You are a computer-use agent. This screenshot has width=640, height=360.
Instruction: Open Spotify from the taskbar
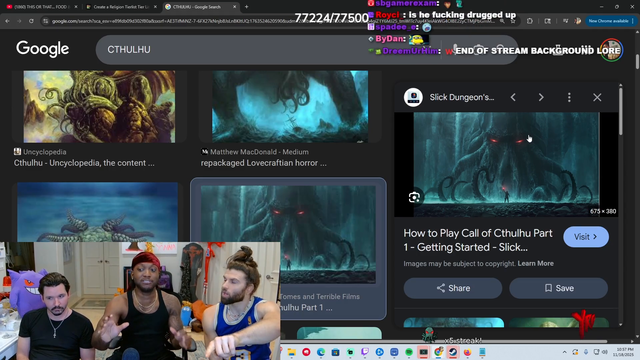409,352
